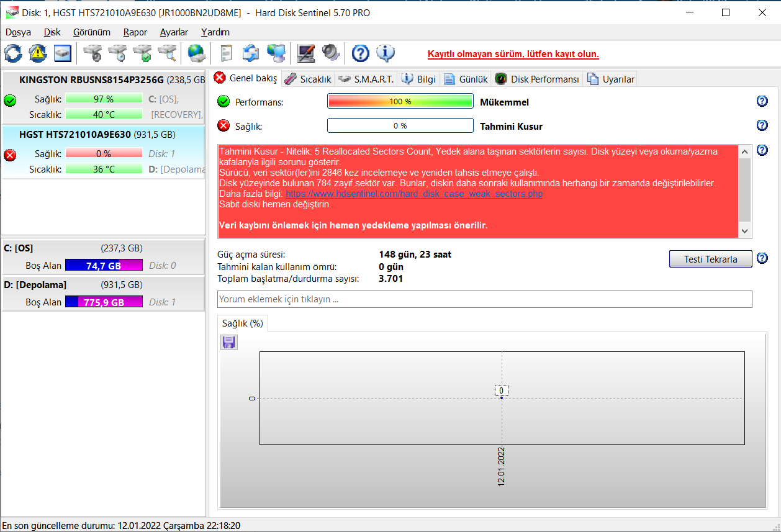The height and width of the screenshot is (532, 781).
Task: Click the KINGSTON 40 °C temperature bar
Action: [104, 114]
